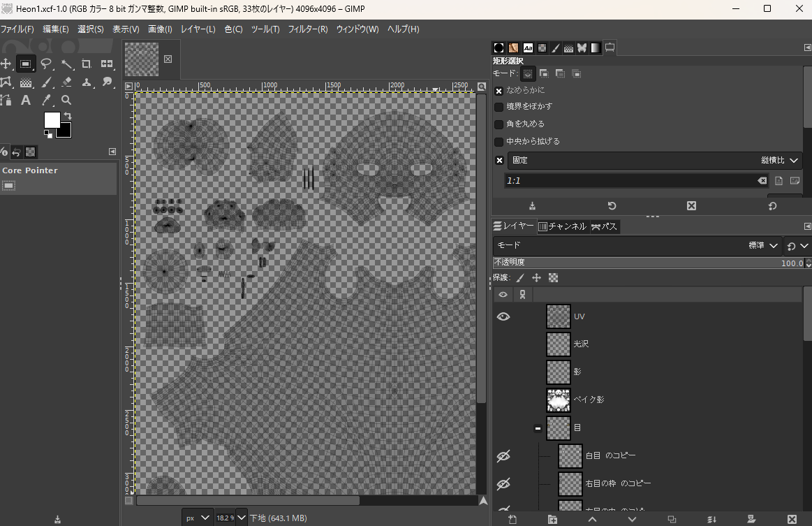Switch to the パス tab

pyautogui.click(x=604, y=226)
